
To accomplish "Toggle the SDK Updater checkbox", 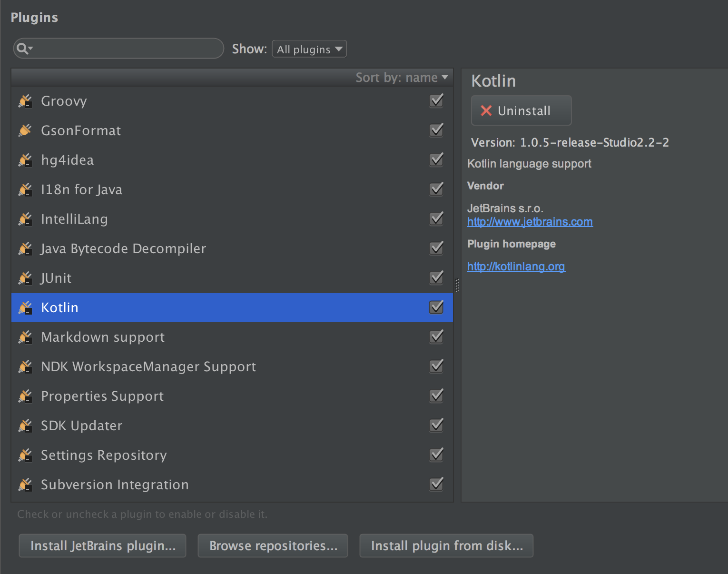I will pyautogui.click(x=436, y=425).
